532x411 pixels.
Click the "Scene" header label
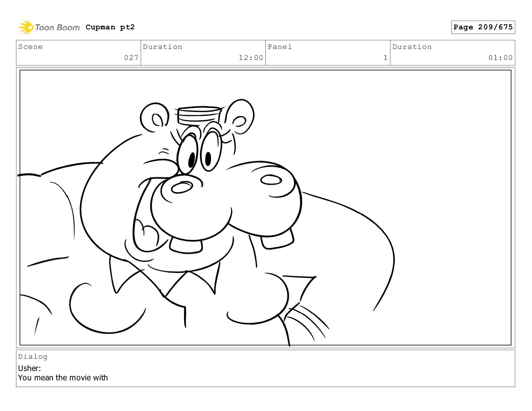point(30,47)
